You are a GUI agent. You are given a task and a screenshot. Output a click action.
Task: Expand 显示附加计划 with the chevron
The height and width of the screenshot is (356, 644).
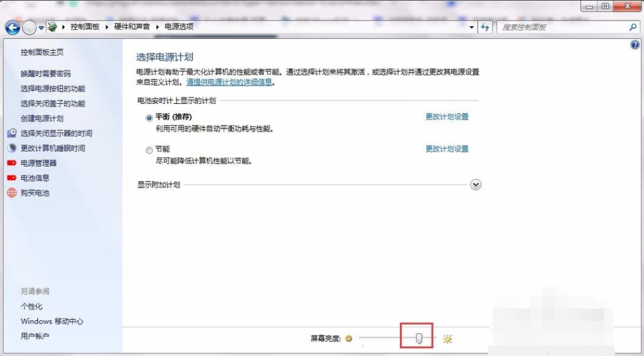click(x=475, y=184)
